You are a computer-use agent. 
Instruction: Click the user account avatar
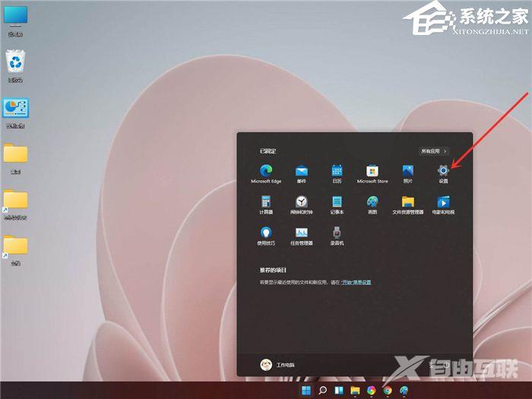click(266, 365)
